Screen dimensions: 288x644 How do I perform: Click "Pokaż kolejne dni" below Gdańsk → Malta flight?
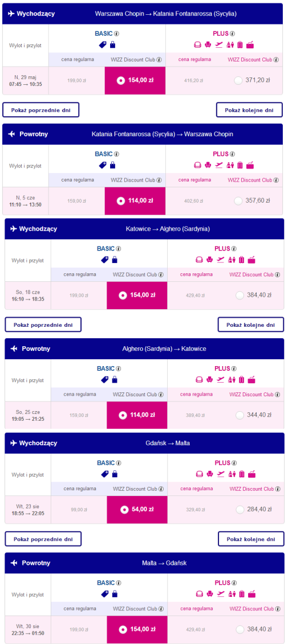point(250,539)
